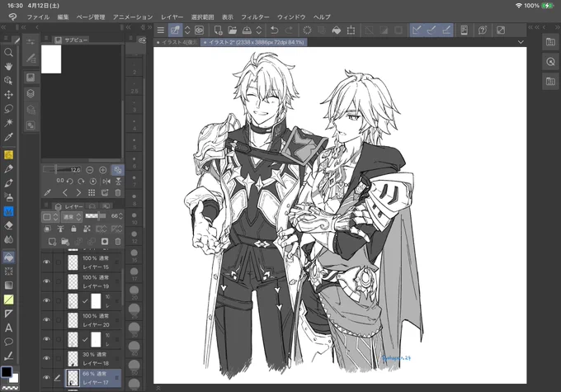The width and height of the screenshot is (561, 392).
Task: Open the レイヤー menu in the menu bar
Action: click(x=172, y=17)
